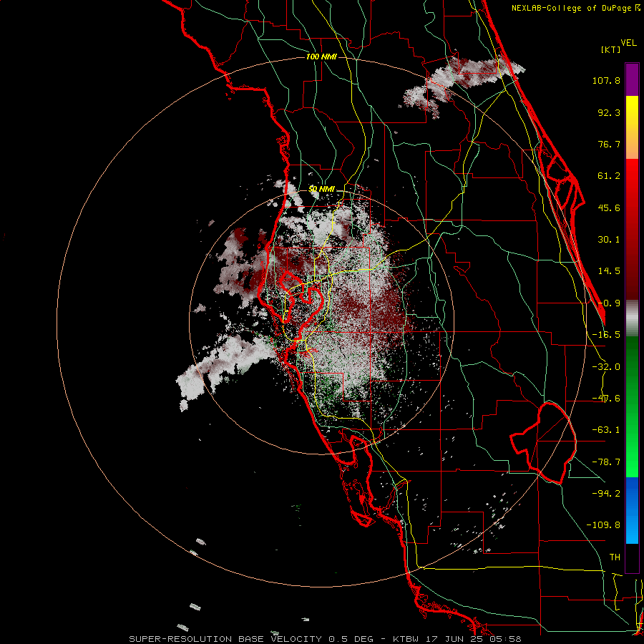Select the 107.8 value on the velocity scale
This screenshot has height=644, width=644.
pos(606,80)
